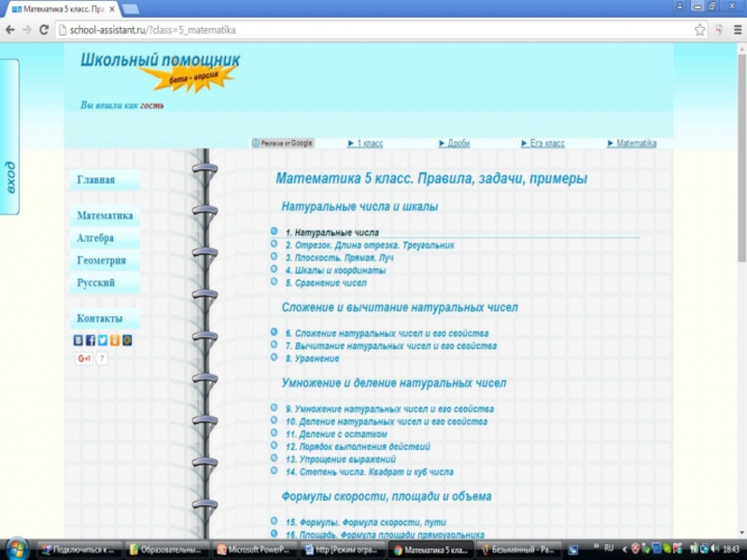Viewport: 747px width, 560px height.
Task: Open lesson '11. Деление с остатком'
Action: tap(336, 434)
